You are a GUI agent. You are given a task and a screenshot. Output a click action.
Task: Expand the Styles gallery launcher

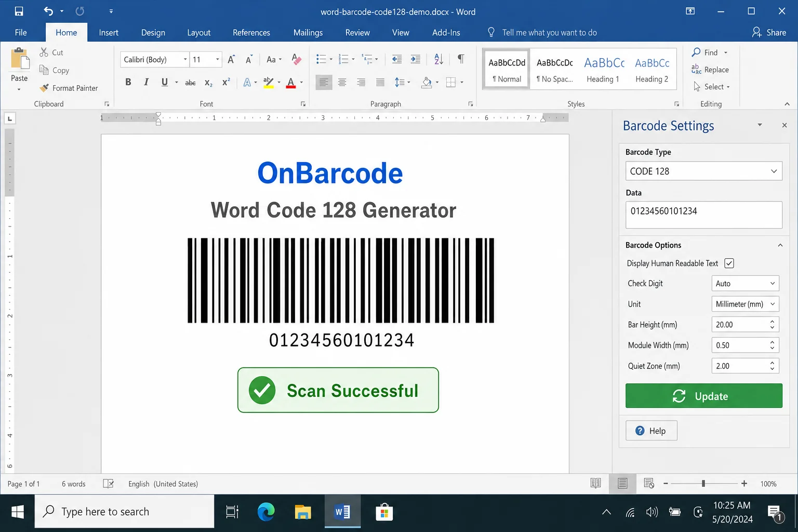click(x=676, y=104)
